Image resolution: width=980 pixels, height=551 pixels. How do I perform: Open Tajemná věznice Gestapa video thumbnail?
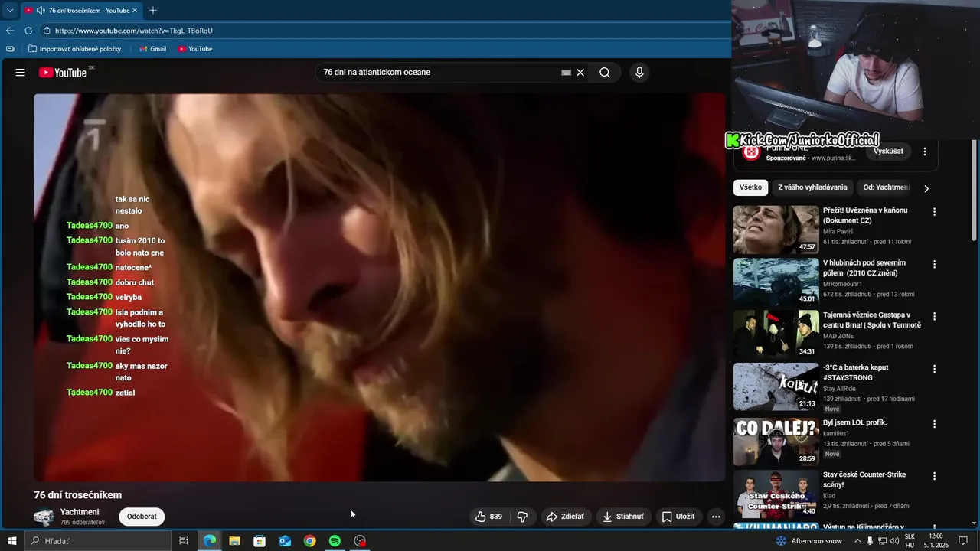coord(776,334)
